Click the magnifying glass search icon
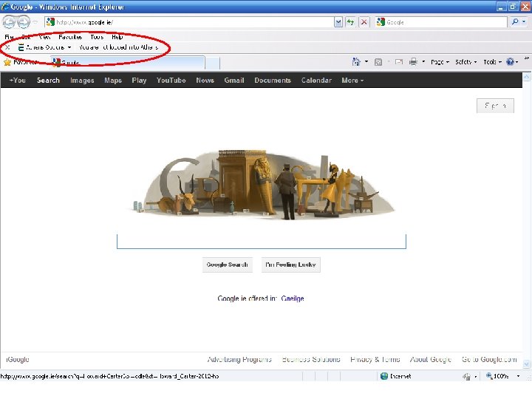The width and height of the screenshot is (532, 399). click(515, 22)
